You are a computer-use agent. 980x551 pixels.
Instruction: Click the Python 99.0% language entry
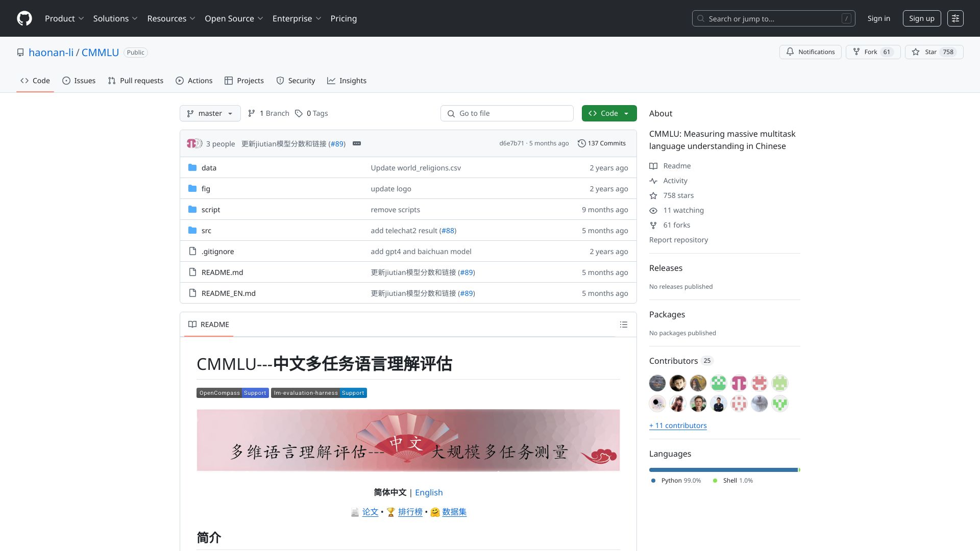click(676, 481)
